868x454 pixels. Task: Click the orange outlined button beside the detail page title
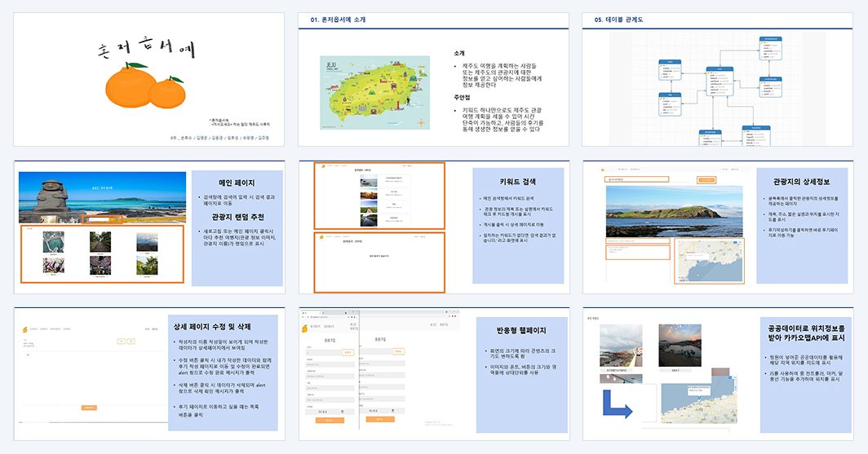[x=706, y=179]
